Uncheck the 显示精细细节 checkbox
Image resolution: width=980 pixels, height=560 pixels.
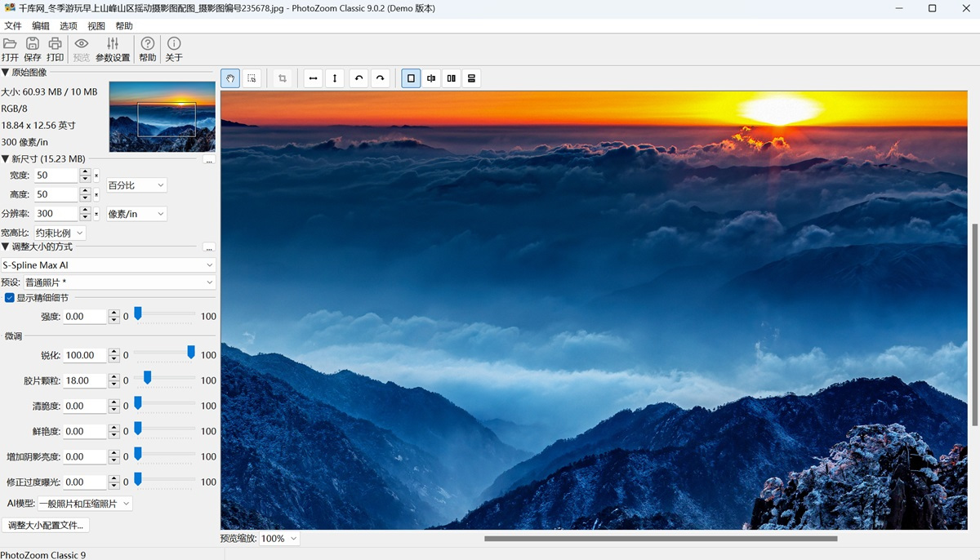click(x=10, y=298)
